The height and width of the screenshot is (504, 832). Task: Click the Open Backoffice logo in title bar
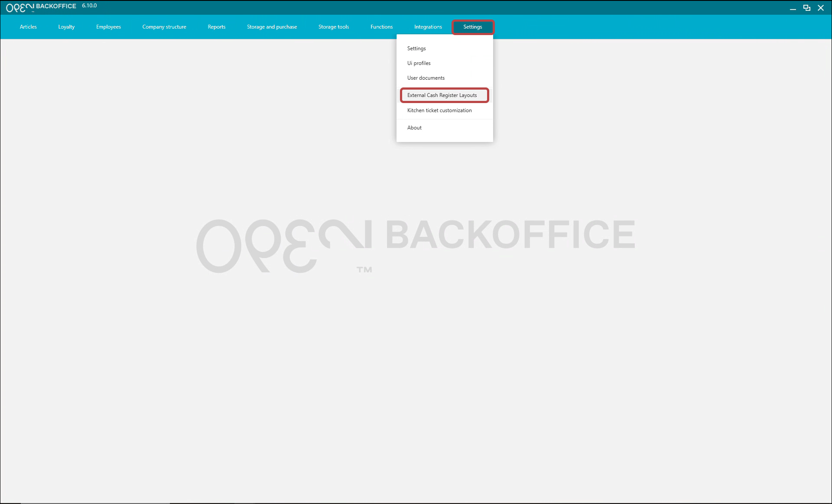point(41,7)
